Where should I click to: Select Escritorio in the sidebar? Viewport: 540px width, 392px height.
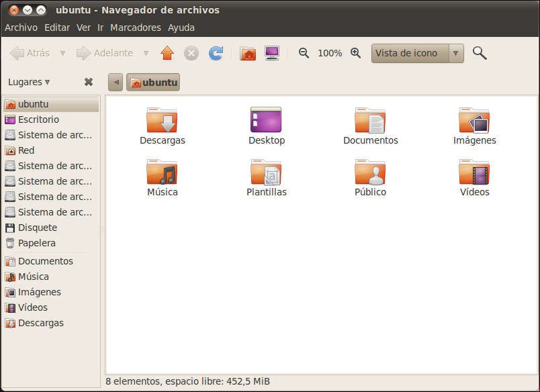point(51,119)
